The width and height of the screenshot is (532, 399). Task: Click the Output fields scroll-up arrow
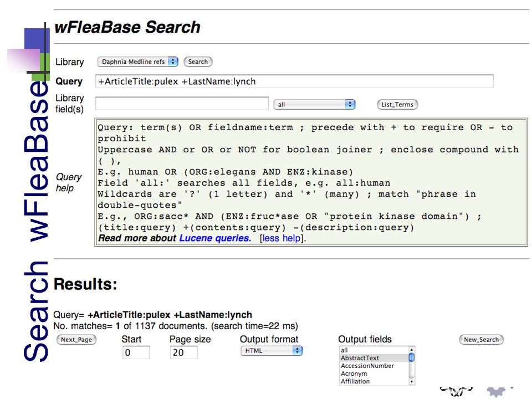point(412,350)
